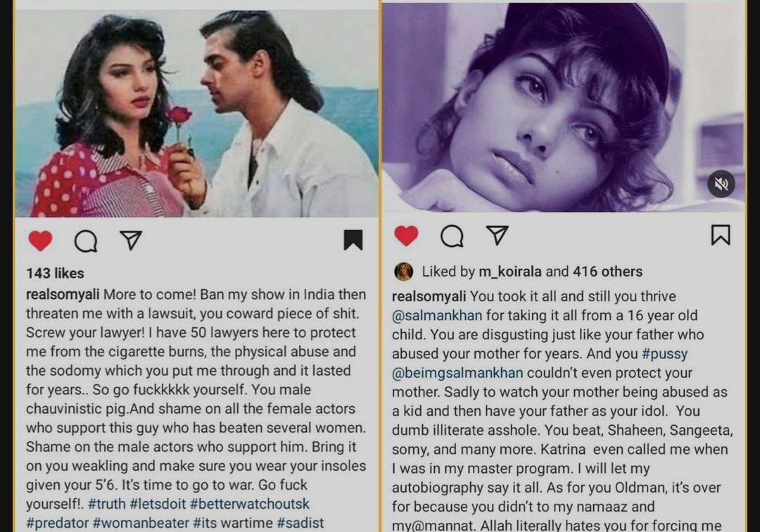Screen dimensions: 760x532
Task: View the 143 likes list
Action: click(56, 273)
